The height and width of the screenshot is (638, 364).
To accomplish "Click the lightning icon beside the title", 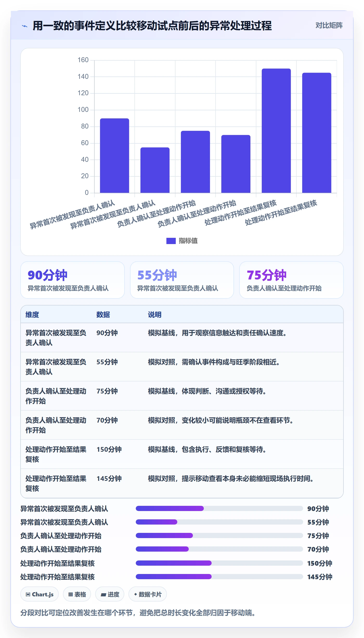I will [x=25, y=26].
